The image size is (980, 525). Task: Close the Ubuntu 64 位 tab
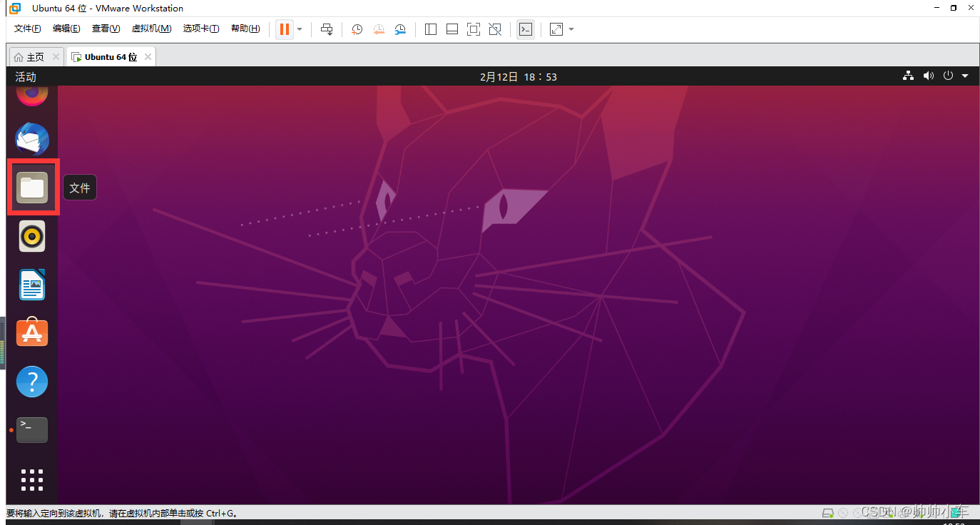[148, 57]
